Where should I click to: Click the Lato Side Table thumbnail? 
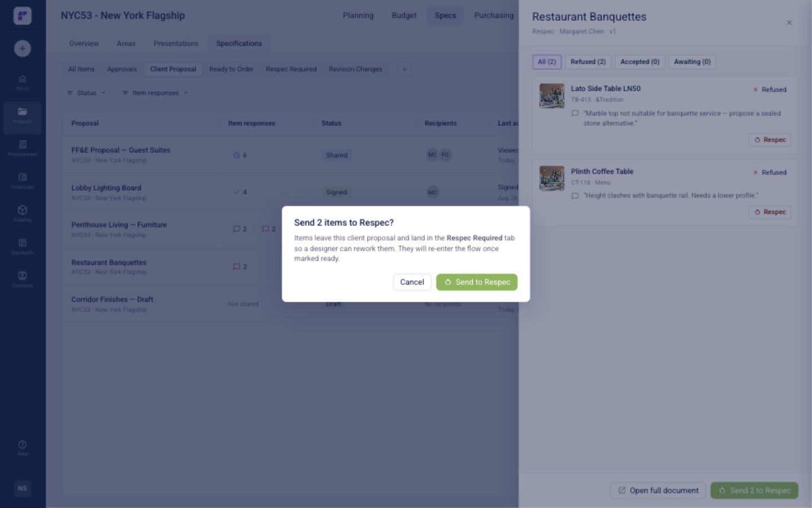point(551,96)
